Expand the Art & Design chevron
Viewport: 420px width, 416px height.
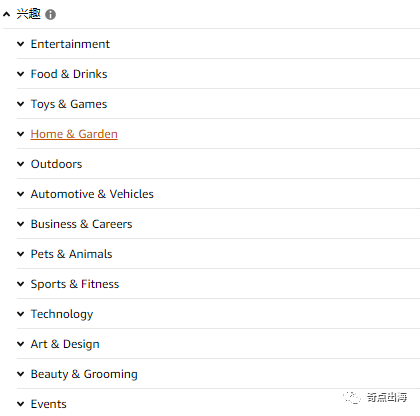(21, 344)
